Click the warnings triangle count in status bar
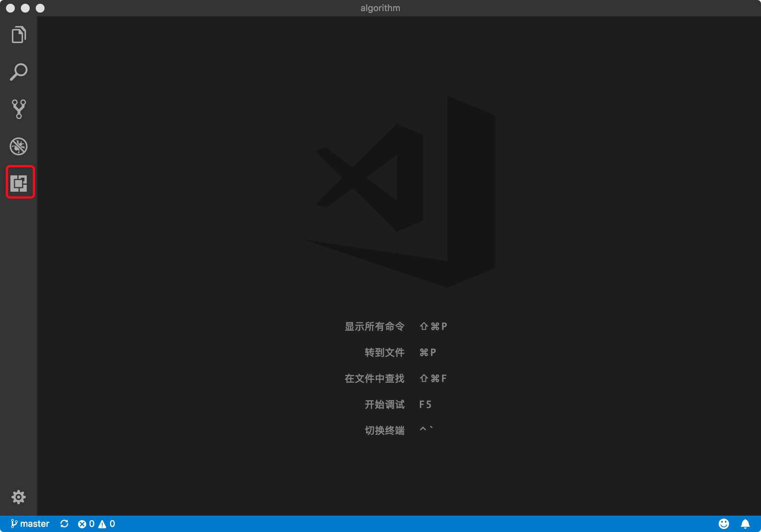Image resolution: width=761 pixels, height=532 pixels. (x=107, y=524)
